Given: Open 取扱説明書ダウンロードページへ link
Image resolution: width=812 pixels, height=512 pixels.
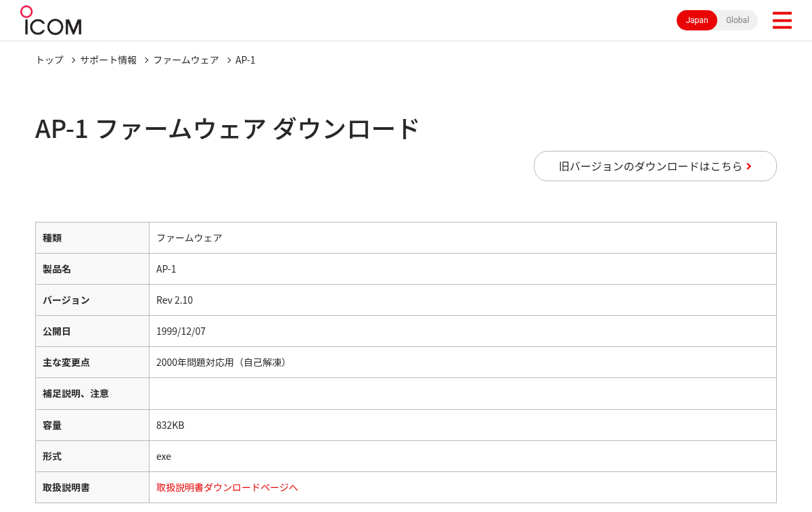Looking at the screenshot, I should [x=227, y=487].
